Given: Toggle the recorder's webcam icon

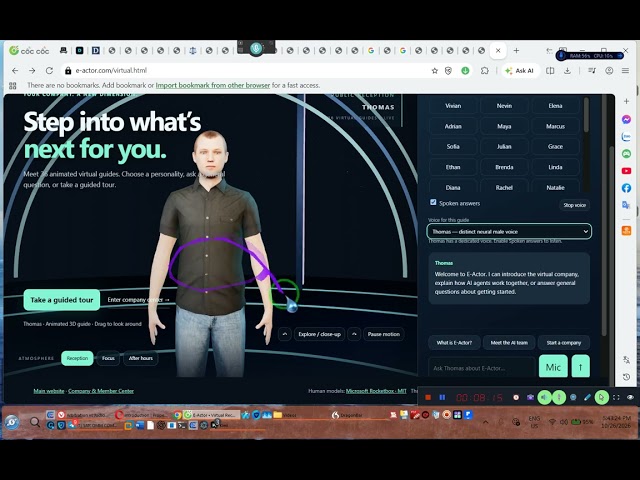Looking at the screenshot, I should [x=573, y=397].
